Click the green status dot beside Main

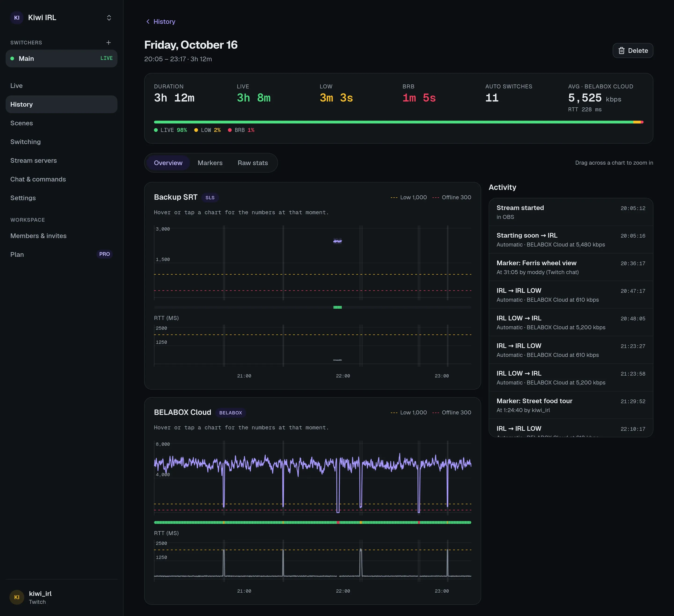pos(12,58)
